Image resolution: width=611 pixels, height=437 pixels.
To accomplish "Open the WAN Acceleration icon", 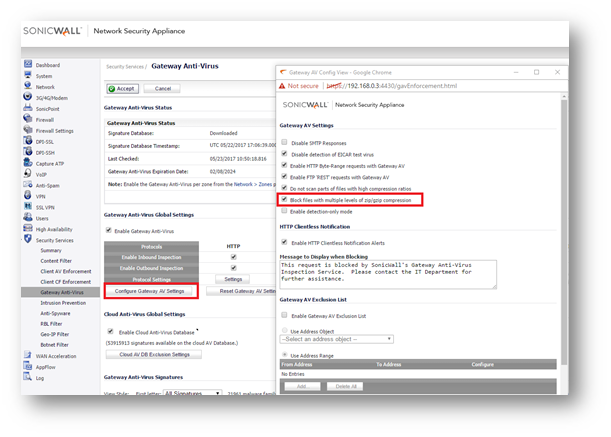I will coord(28,355).
